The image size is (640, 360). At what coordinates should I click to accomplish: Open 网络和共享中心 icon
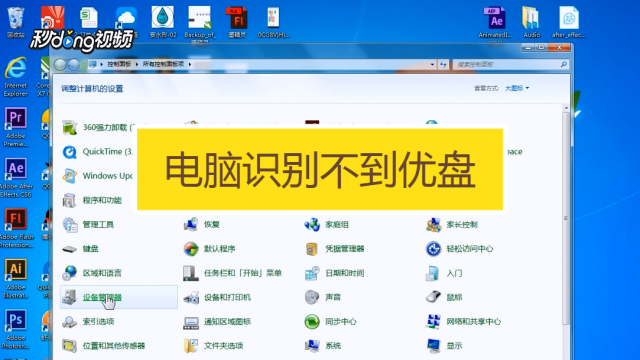tap(433, 322)
